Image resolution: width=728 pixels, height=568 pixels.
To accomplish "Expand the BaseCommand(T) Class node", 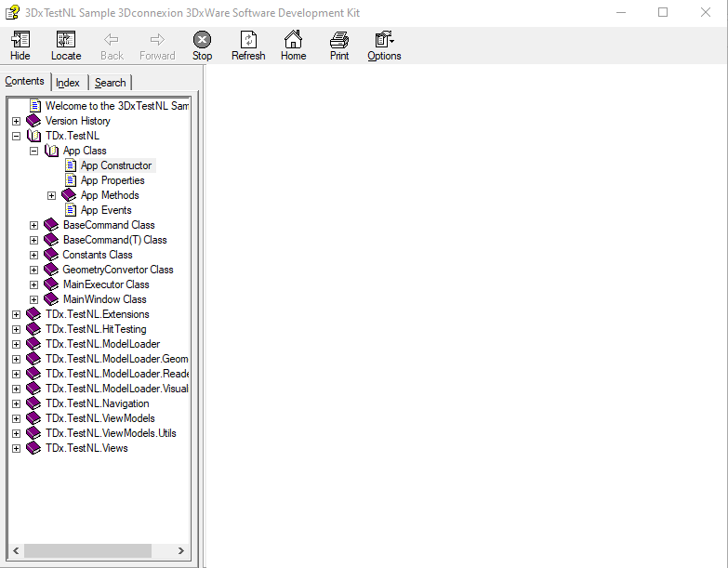I will [x=33, y=240].
